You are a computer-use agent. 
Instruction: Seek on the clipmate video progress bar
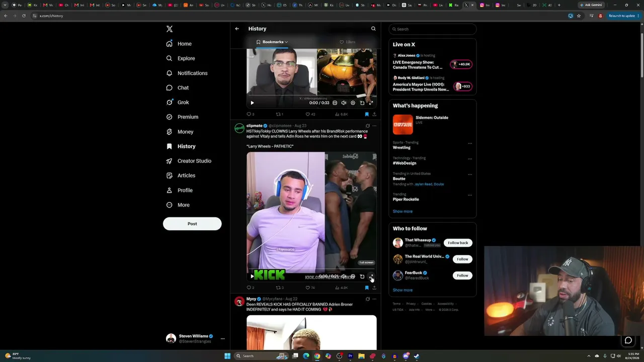311,270
